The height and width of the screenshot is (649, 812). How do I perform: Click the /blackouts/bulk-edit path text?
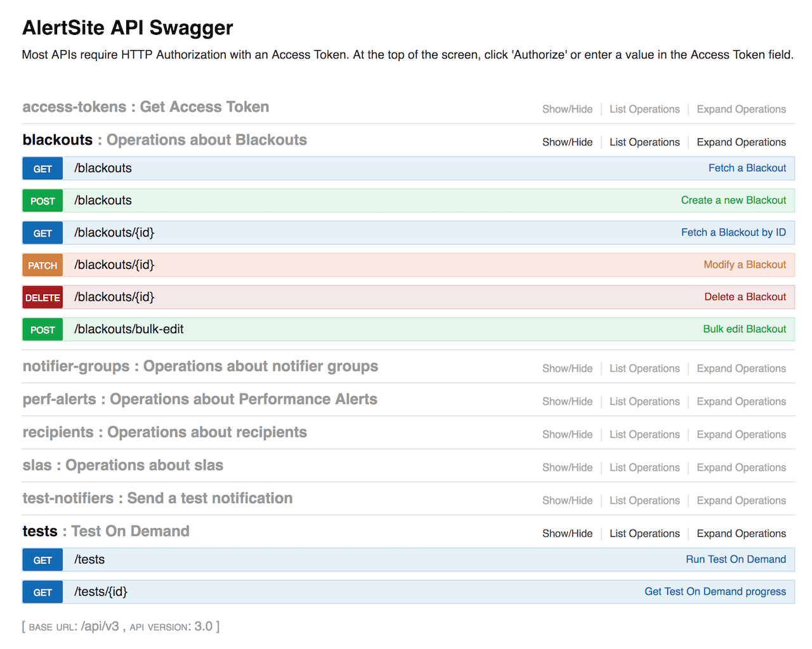(x=129, y=329)
